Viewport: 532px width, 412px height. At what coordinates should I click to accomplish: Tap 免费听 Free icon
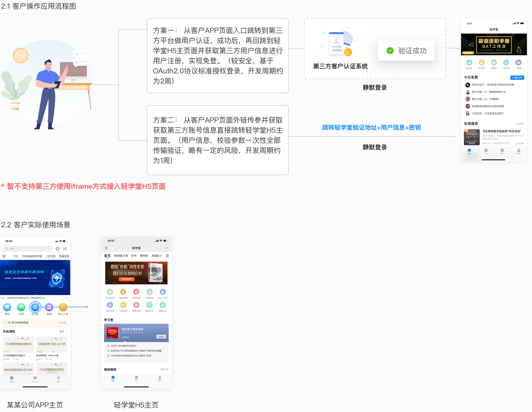(x=494, y=62)
